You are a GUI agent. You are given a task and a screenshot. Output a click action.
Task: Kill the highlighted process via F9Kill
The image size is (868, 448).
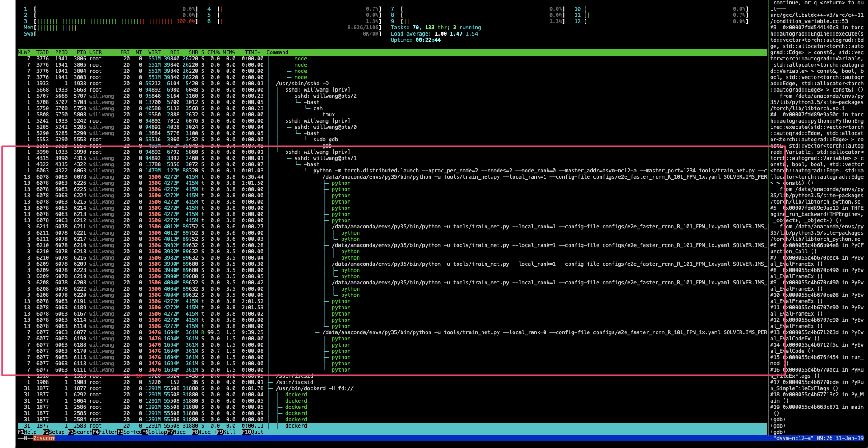pos(227,432)
